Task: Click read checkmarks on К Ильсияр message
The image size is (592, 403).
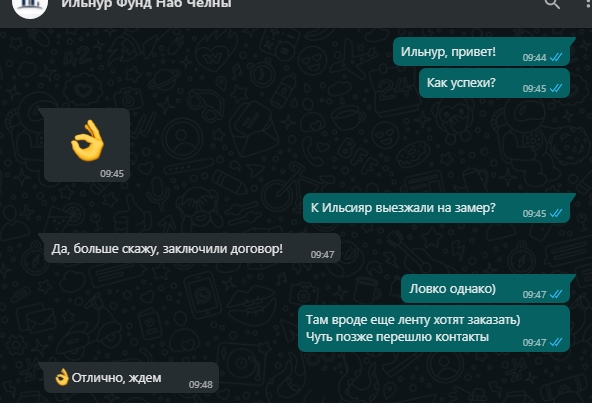Action: point(556,213)
